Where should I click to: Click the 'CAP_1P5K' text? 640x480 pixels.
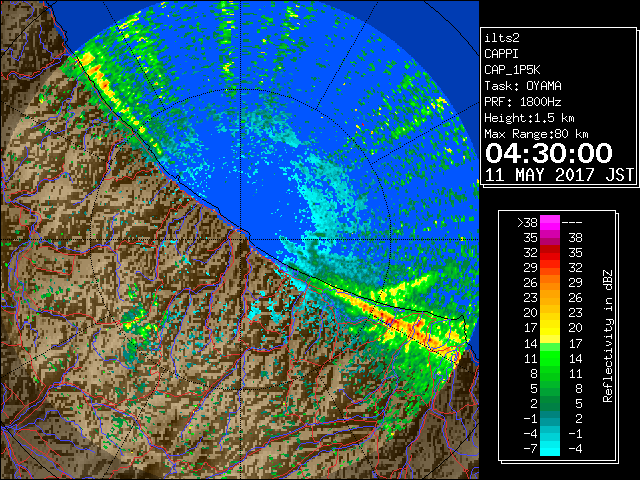(512, 70)
